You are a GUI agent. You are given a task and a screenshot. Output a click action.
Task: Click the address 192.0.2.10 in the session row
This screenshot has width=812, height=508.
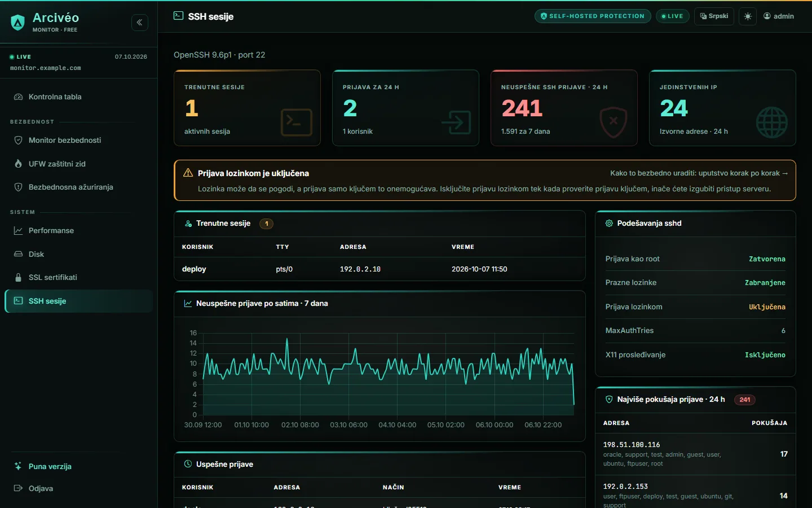pyautogui.click(x=360, y=269)
